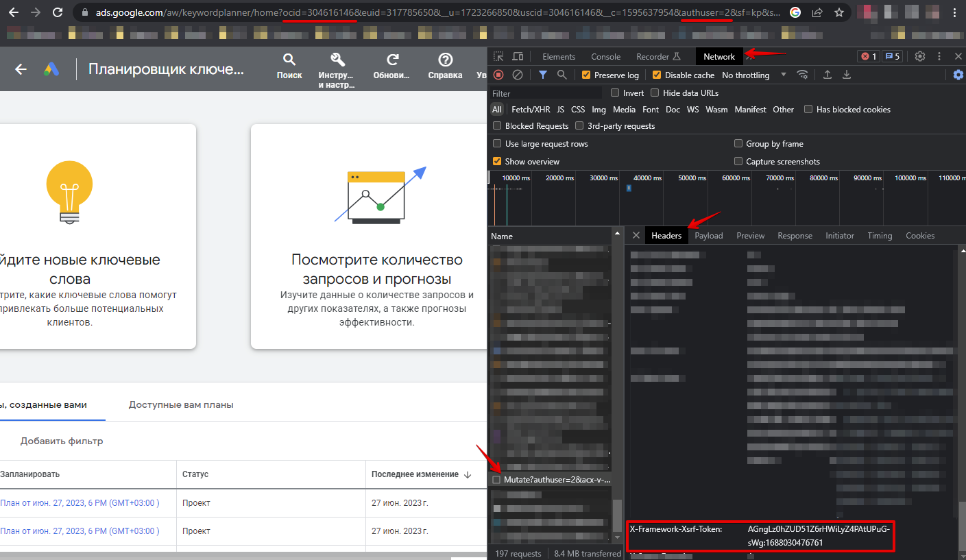Open the Payload tab of request

[x=708, y=236]
